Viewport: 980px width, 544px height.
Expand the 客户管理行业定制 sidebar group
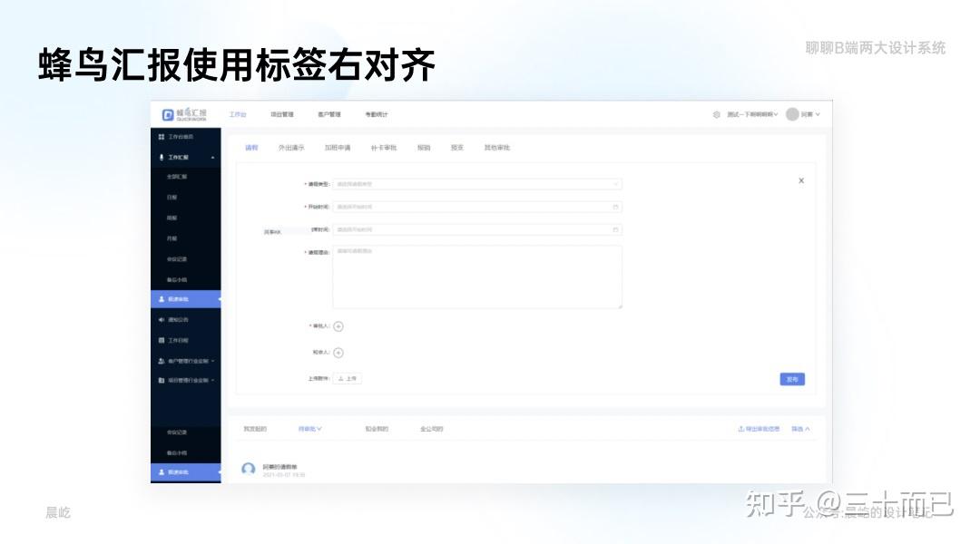point(212,361)
